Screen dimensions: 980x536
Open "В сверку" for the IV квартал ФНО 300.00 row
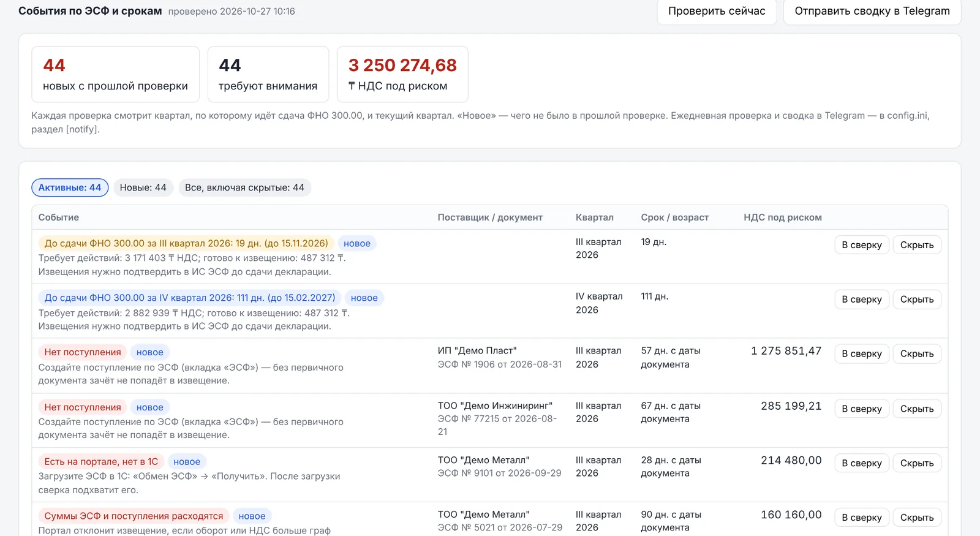(x=862, y=300)
